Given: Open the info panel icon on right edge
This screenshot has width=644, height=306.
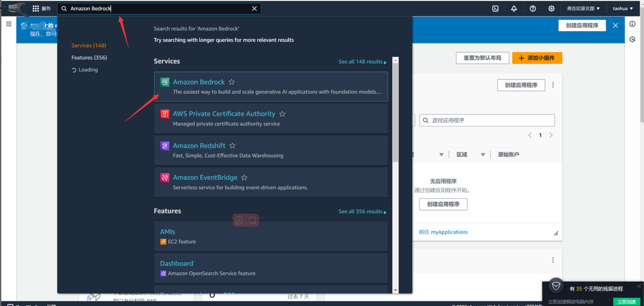Looking at the screenshot, I should pos(632,24).
